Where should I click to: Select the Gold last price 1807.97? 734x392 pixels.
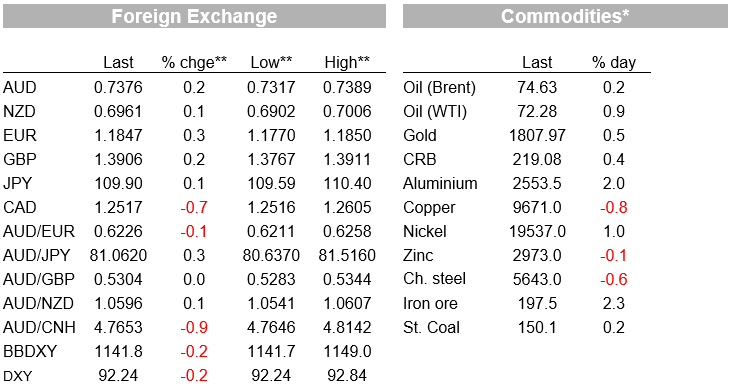[537, 135]
